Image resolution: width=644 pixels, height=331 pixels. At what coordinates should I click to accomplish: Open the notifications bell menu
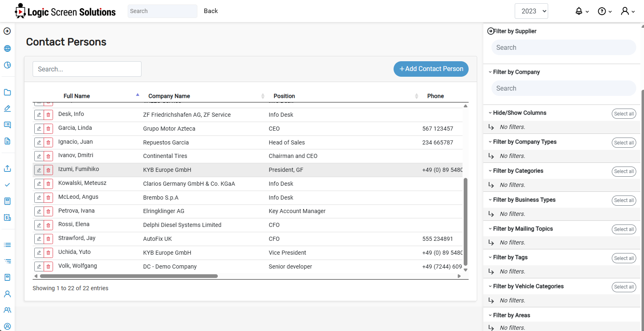582,11
